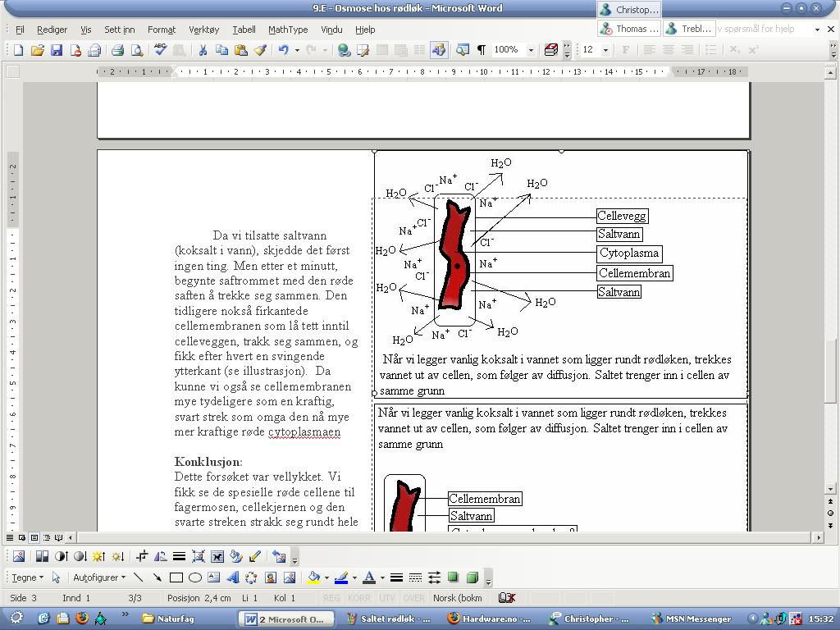Open the Tabell menu
The image size is (840, 630).
pyautogui.click(x=244, y=30)
